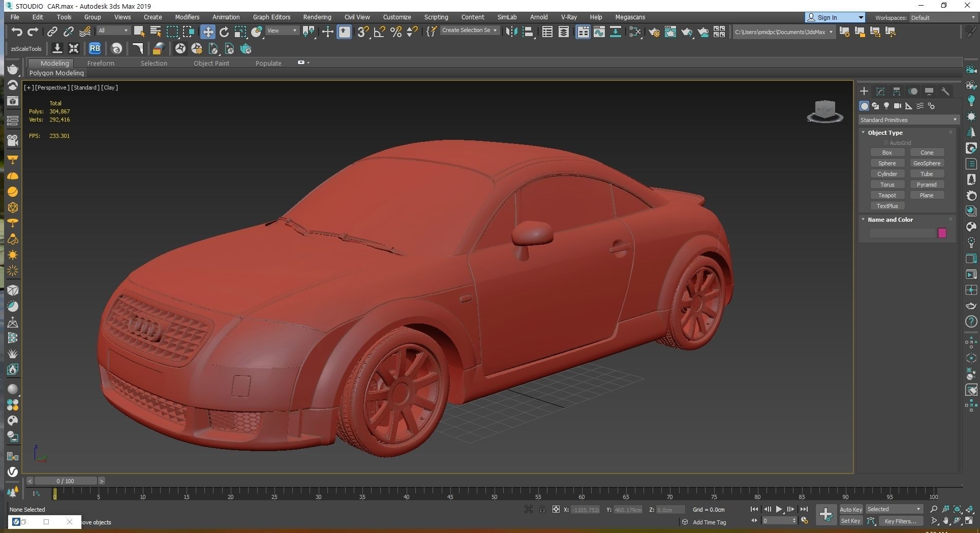Click the 0 / 100 time slider
This screenshot has width=980, height=533.
(x=66, y=481)
